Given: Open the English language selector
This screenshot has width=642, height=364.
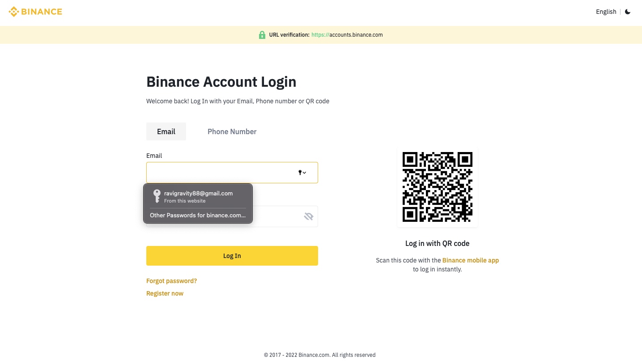Looking at the screenshot, I should 606,12.
